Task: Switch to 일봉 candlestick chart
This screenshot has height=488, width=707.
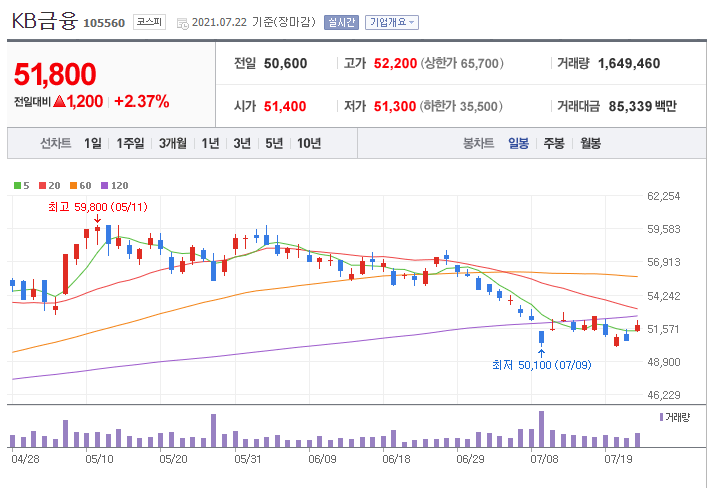Action: [x=518, y=143]
